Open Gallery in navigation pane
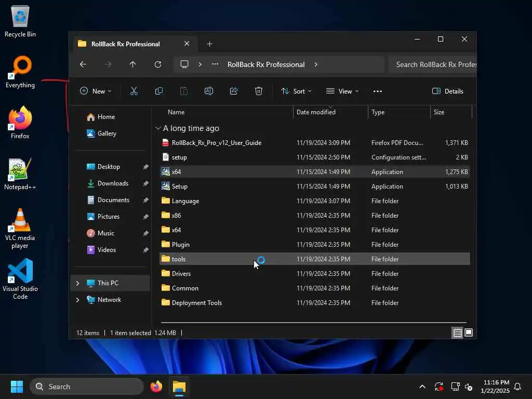 107,134
